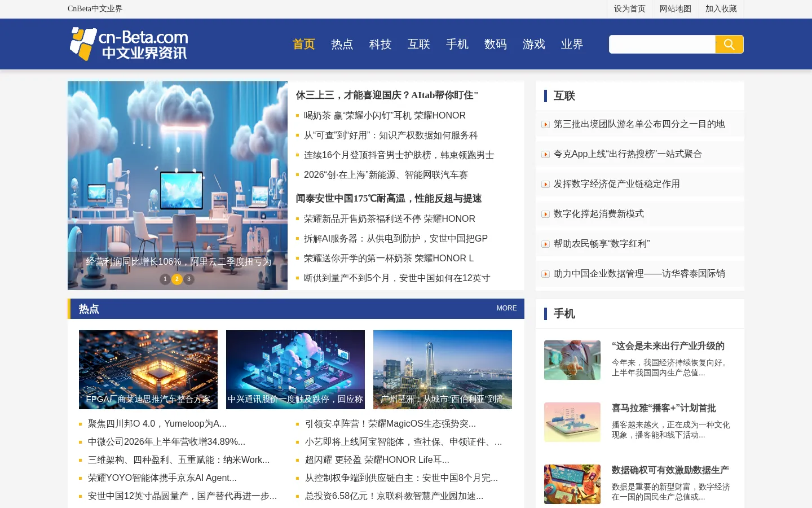Open the 业界 navigation tab
The width and height of the screenshot is (812, 508).
572,44
